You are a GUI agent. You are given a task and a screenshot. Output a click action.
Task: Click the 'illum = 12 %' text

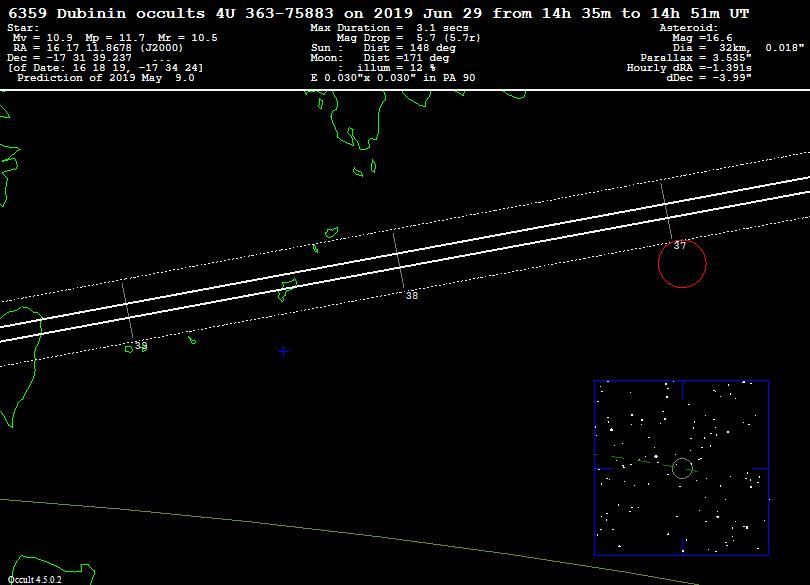click(x=396, y=68)
